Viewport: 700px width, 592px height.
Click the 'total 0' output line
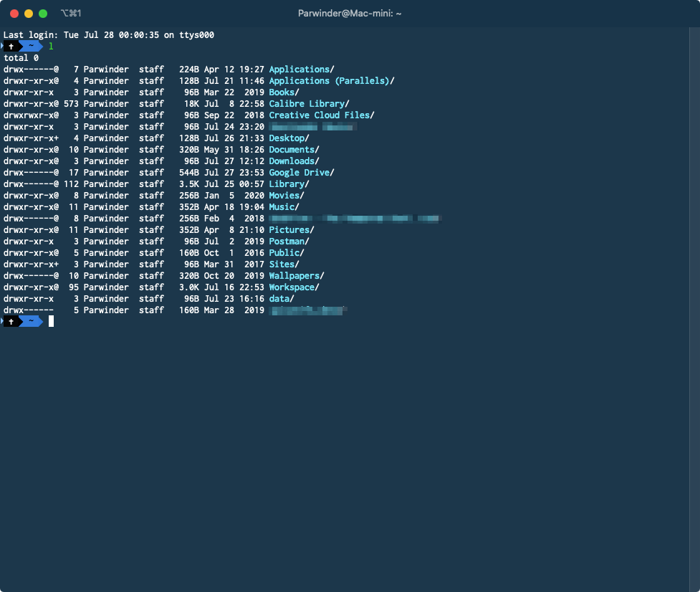point(21,58)
